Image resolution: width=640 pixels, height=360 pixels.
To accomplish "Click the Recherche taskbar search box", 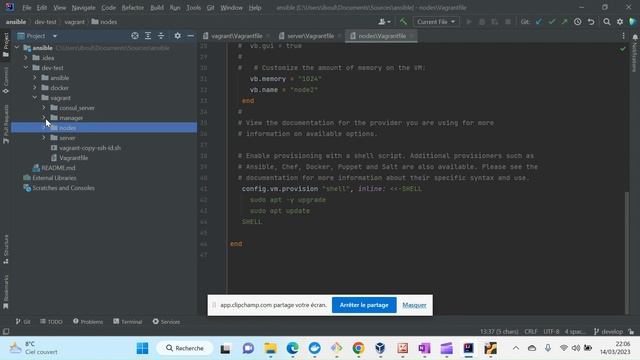I will (184, 348).
